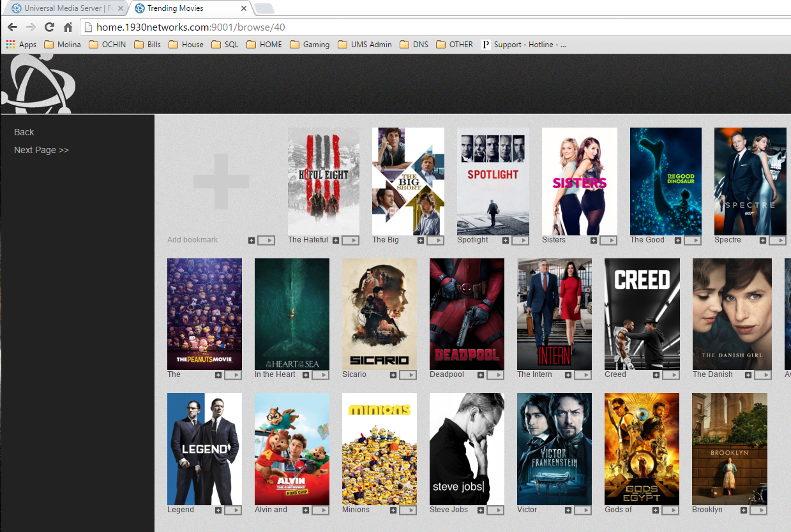The width and height of the screenshot is (791, 532).
Task: Click the play icon beside Deadpool
Action: pyautogui.click(x=495, y=375)
